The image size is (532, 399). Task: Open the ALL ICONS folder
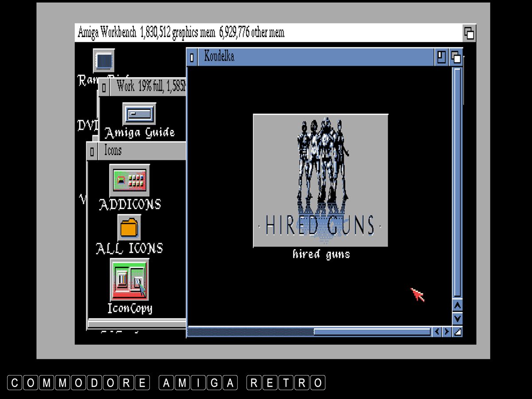tap(129, 228)
